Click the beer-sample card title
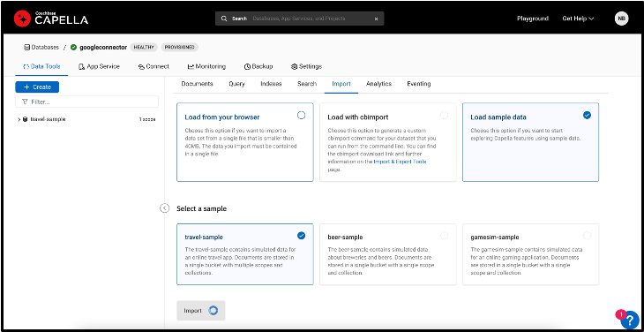The image size is (644, 332). tap(345, 238)
